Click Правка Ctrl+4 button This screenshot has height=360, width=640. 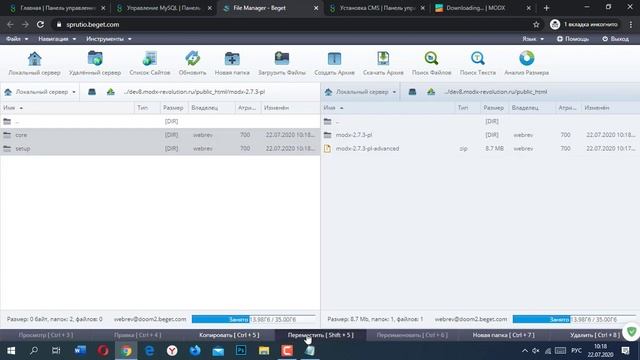coord(138,335)
